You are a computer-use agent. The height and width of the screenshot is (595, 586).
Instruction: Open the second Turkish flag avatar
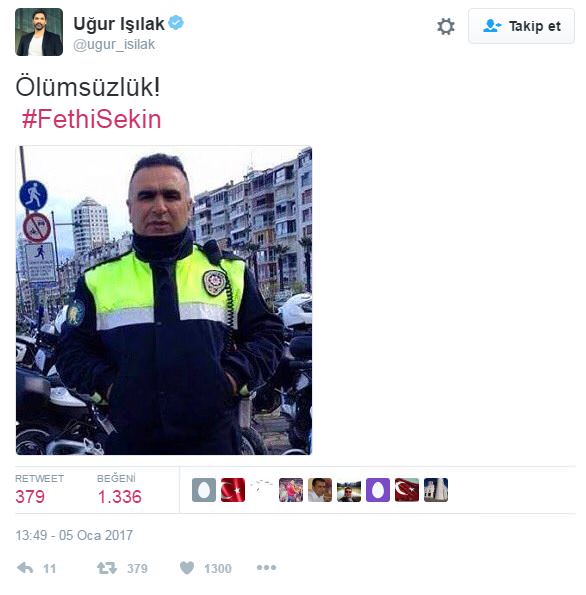407,490
